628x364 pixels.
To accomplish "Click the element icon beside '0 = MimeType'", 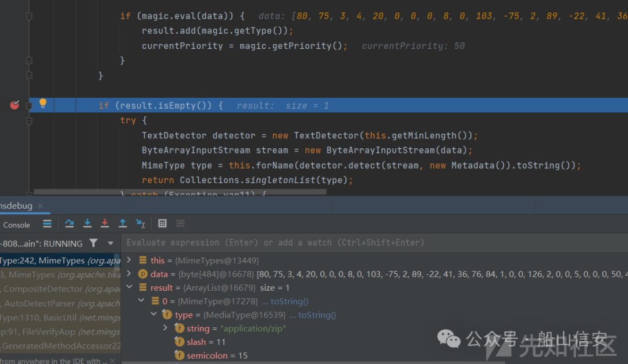I will click(155, 301).
